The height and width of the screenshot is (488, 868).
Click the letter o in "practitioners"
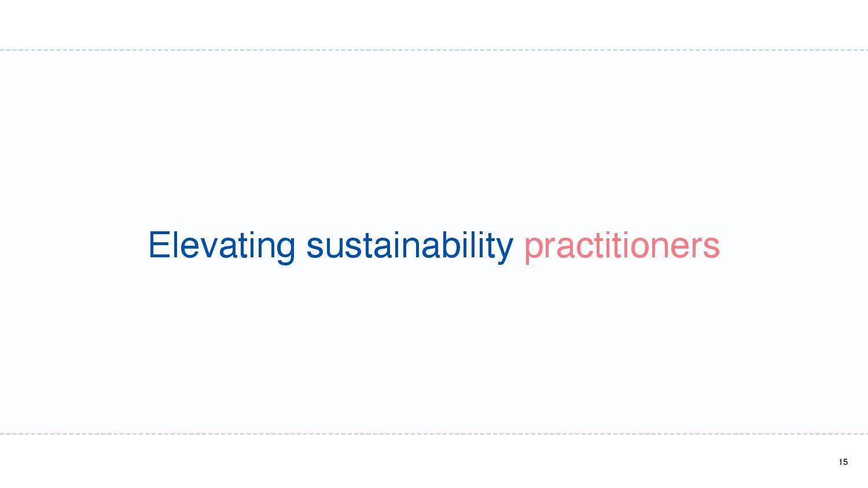643,249
